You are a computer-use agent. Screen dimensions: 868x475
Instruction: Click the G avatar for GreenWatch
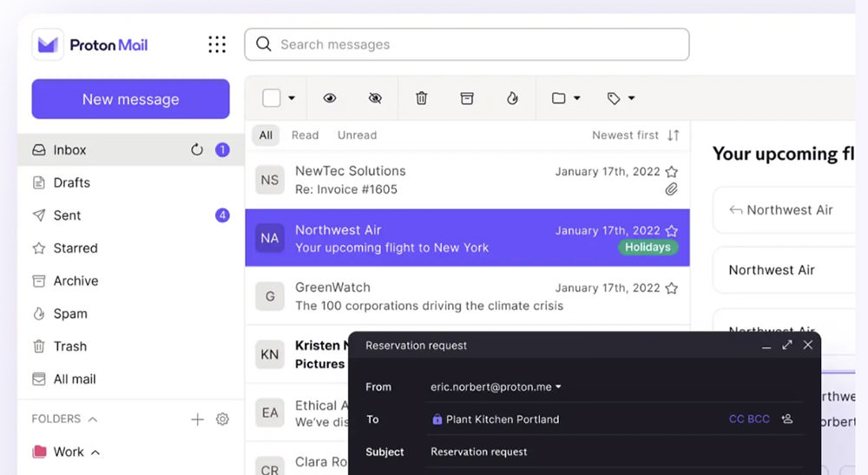[270, 296]
